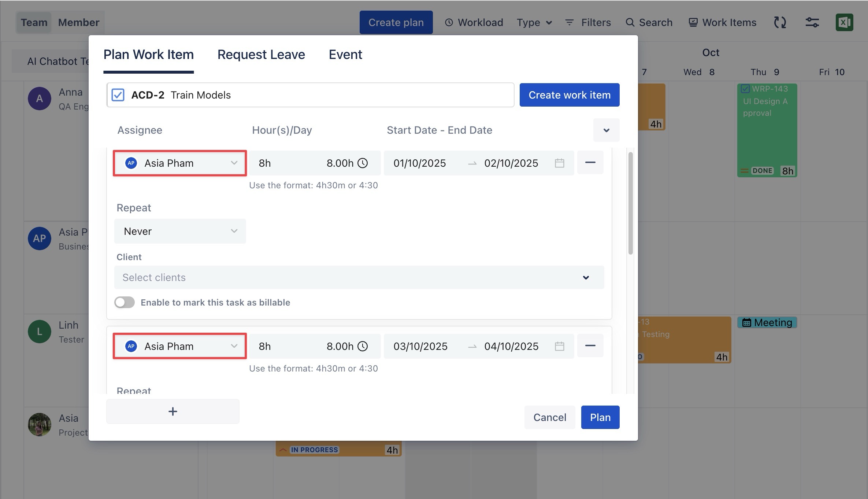The width and height of the screenshot is (868, 499).
Task: Click calendar icon in second date range
Action: click(559, 346)
